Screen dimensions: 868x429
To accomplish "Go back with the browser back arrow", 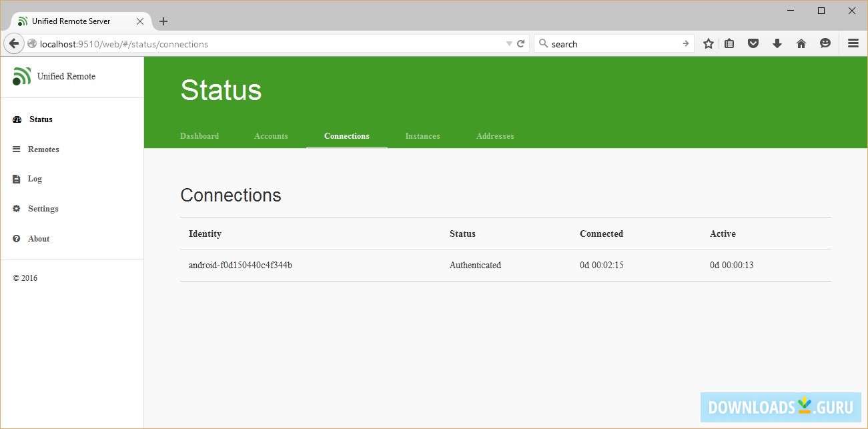I will pyautogui.click(x=13, y=43).
